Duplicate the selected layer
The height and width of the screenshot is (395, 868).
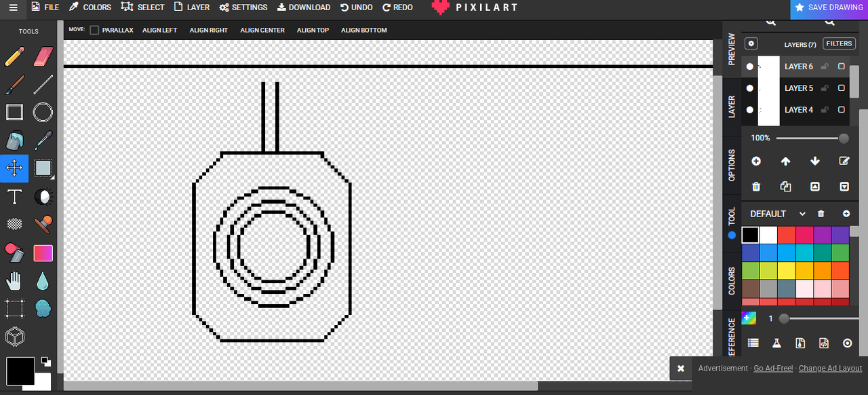[x=785, y=187]
